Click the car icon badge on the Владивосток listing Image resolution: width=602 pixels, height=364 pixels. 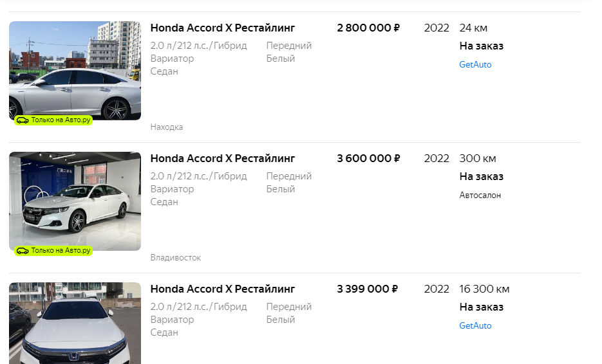(23, 251)
